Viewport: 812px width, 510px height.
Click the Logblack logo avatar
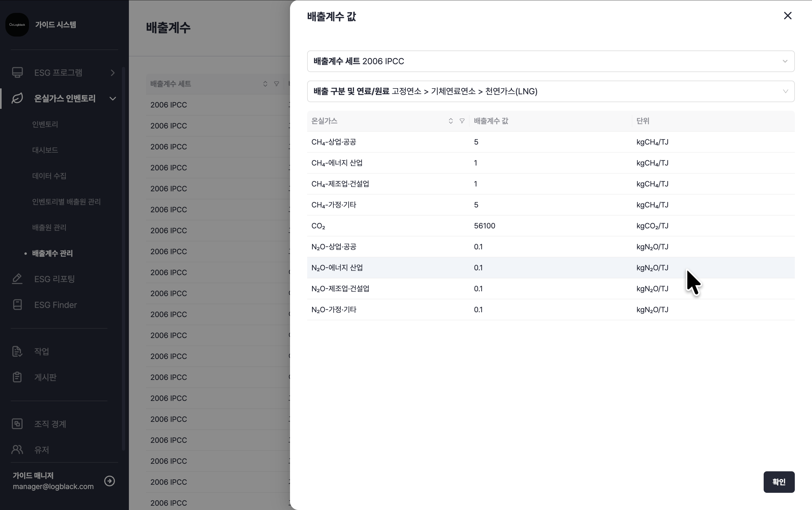point(17,25)
